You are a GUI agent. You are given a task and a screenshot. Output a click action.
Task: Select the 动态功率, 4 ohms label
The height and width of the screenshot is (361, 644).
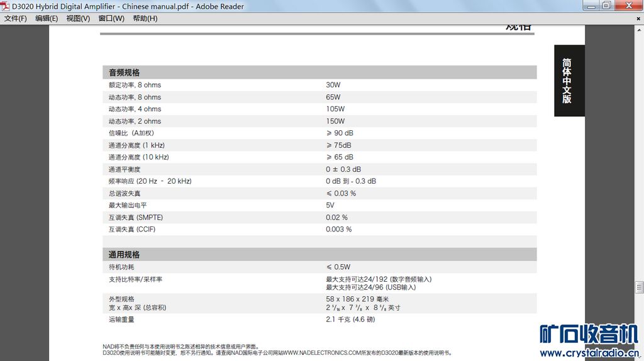pyautogui.click(x=135, y=109)
